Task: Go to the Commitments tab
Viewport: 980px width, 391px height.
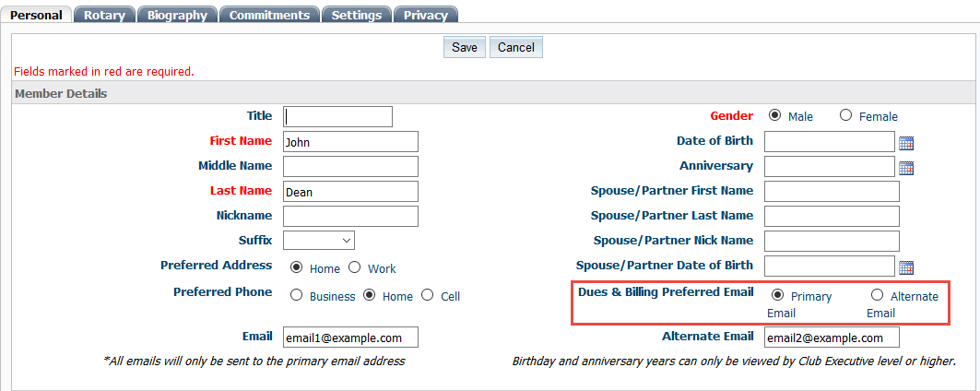Action: (x=269, y=15)
